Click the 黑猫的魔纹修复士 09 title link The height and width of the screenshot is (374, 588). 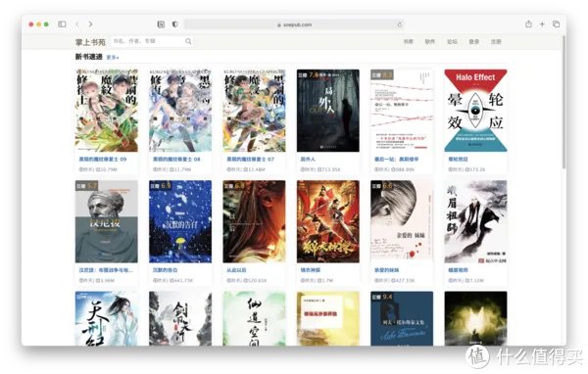tap(103, 160)
